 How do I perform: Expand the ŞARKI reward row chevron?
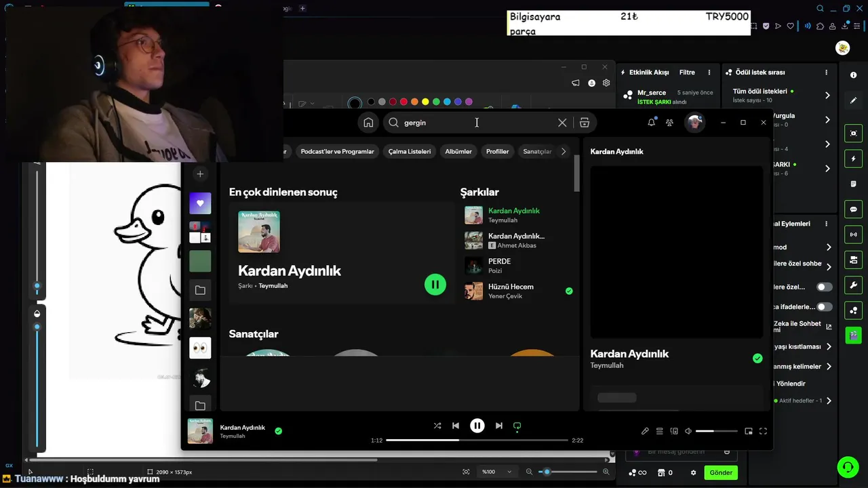[827, 169]
